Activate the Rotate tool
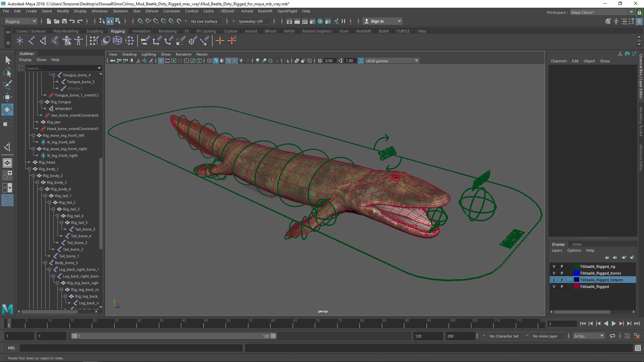 pos(7,110)
